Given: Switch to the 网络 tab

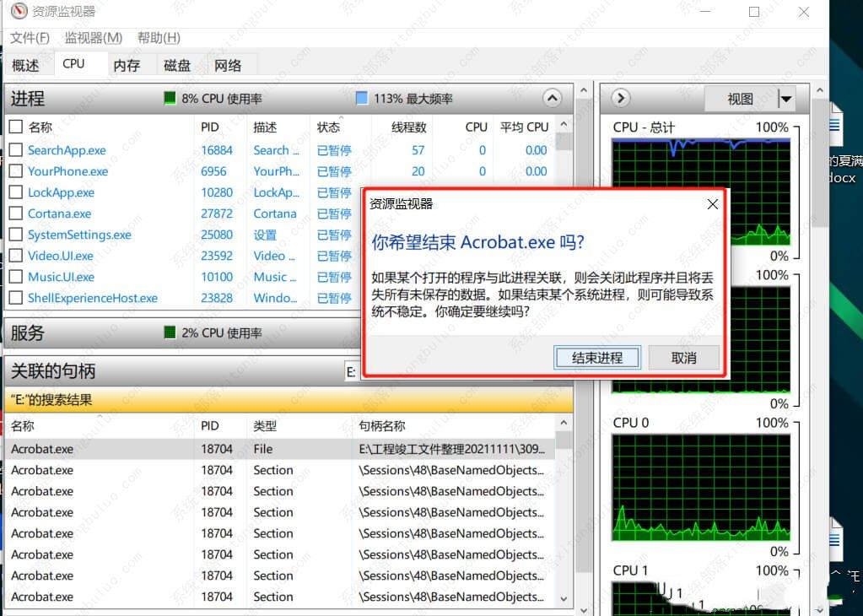Looking at the screenshot, I should pos(228,66).
